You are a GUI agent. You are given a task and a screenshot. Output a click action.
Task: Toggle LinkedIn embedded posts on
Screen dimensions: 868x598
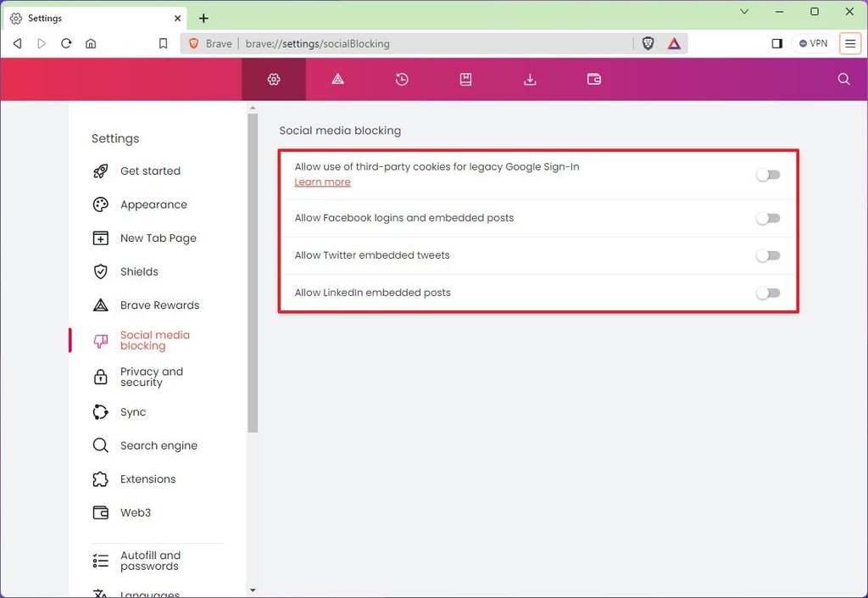pos(768,292)
